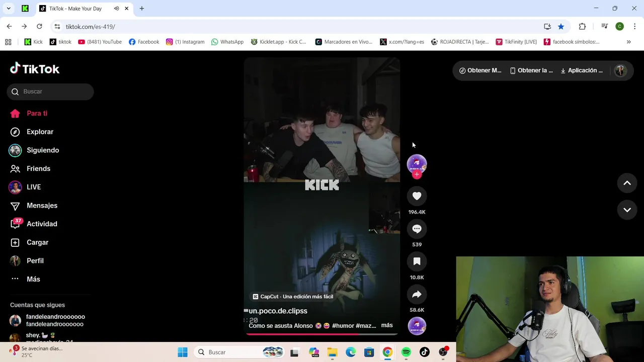Screen dimensions: 644x362
Task: Like the video with the heart icon
Action: coord(417,196)
